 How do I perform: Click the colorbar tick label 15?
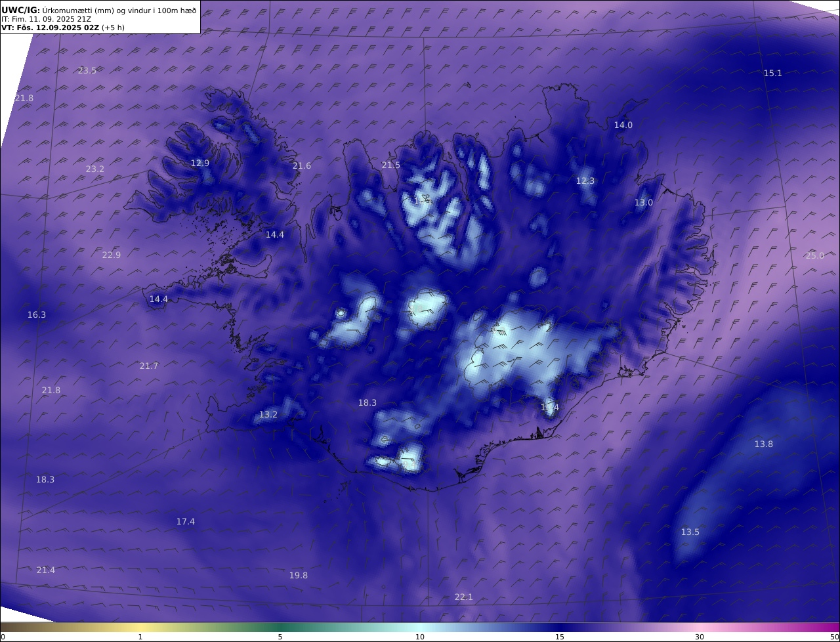coord(560,637)
